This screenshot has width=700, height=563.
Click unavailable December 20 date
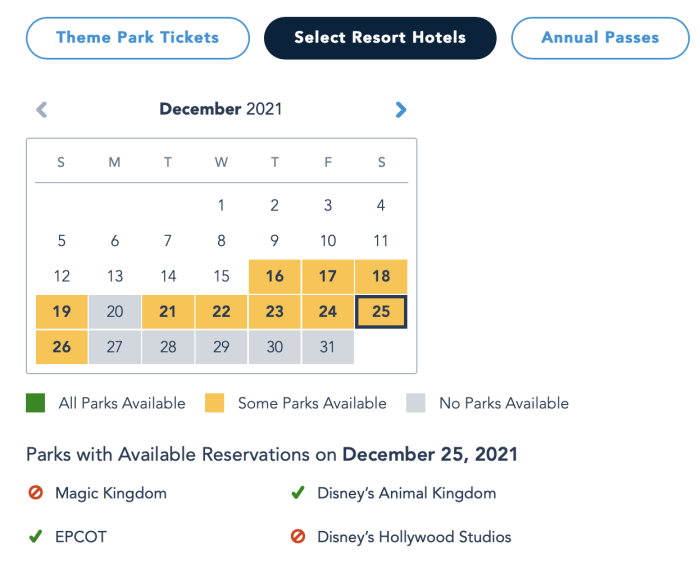115,312
